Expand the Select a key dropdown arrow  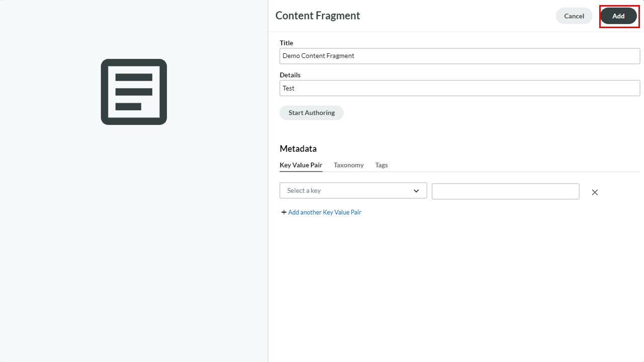(416, 191)
